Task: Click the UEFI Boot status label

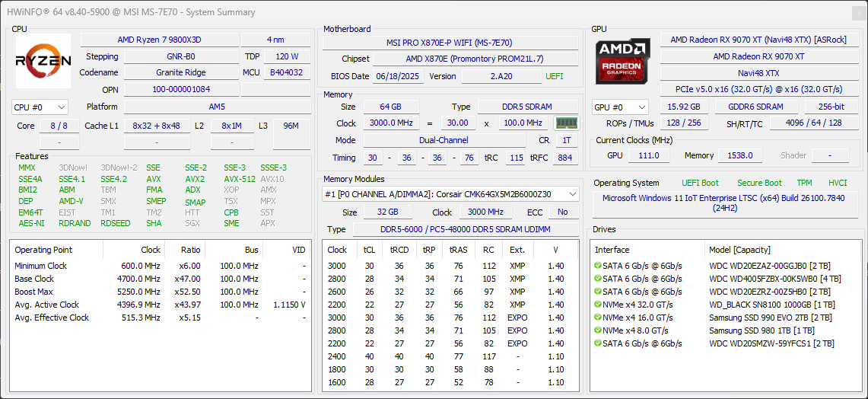Action: [x=701, y=183]
